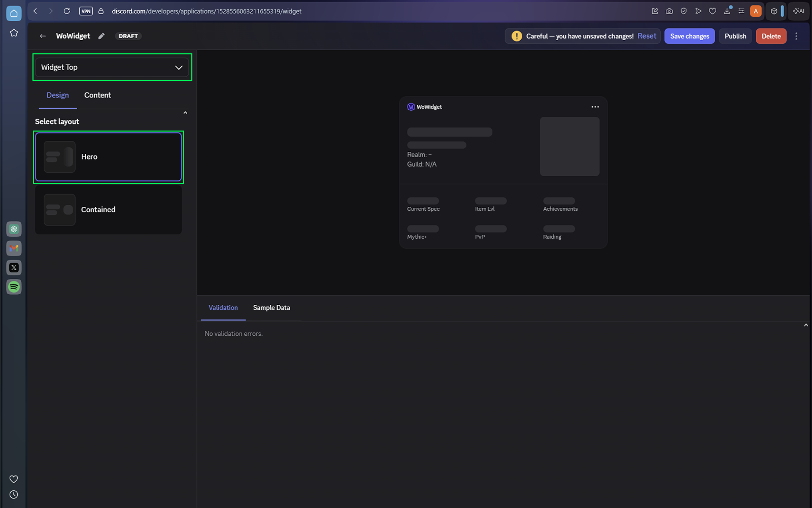812x508 pixels.
Task: Click Save changes button
Action: pos(690,36)
